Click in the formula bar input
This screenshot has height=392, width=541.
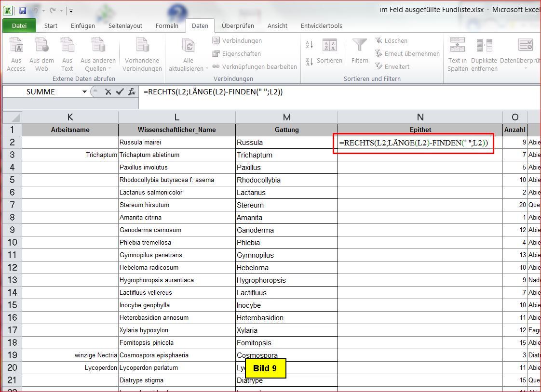pos(338,91)
